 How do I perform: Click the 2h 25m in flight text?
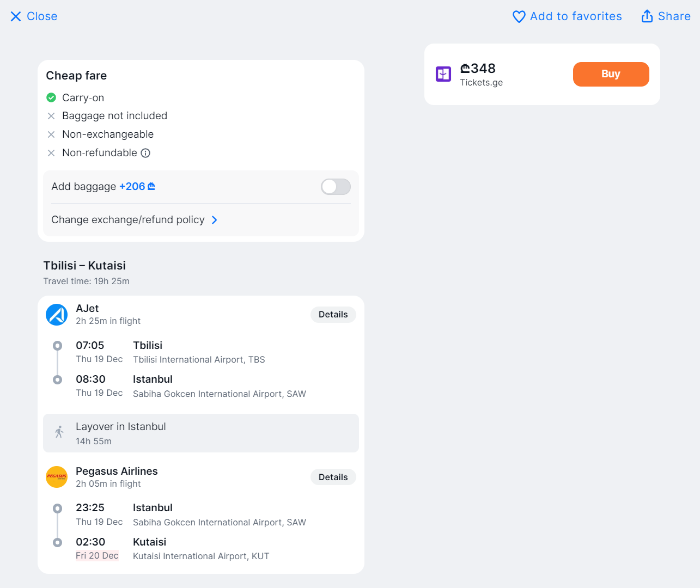click(x=108, y=321)
